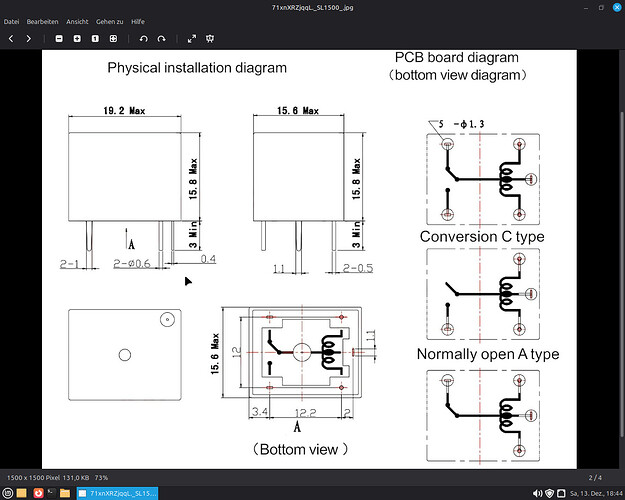
Task: Open the Bearbeiten menu
Action: 42,21
